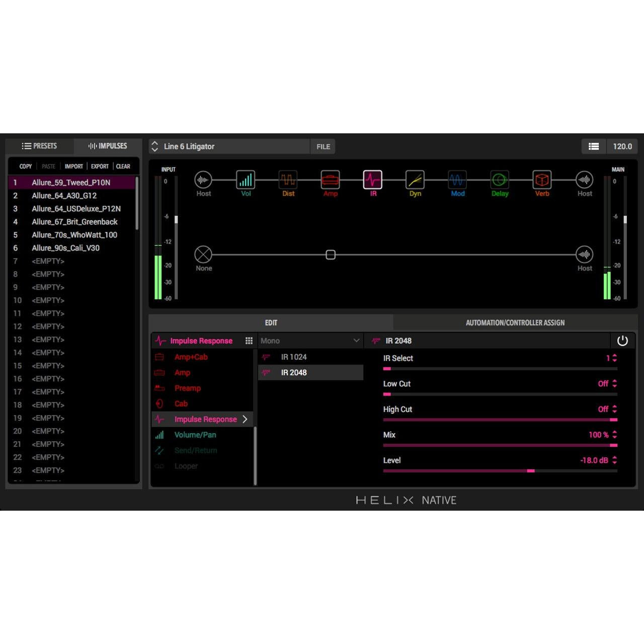Open the Mono channel dropdown
Viewport: 644px width, 644px height.
pyautogui.click(x=310, y=341)
